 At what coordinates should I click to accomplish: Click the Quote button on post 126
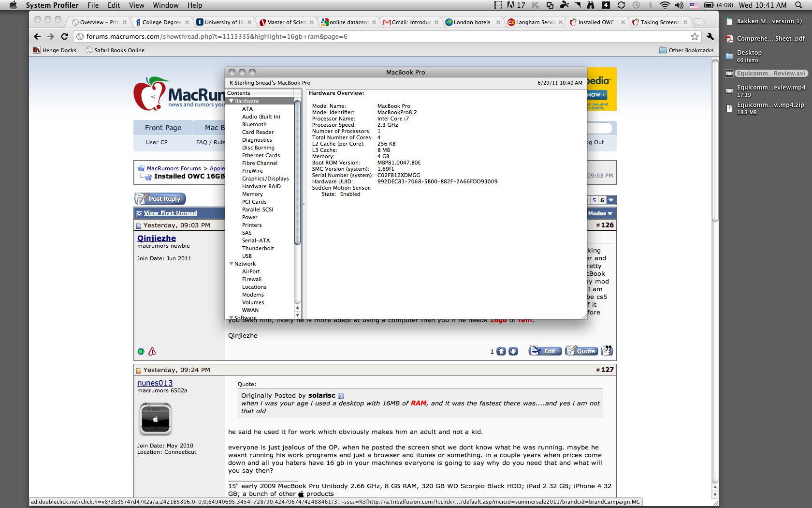pyautogui.click(x=581, y=351)
